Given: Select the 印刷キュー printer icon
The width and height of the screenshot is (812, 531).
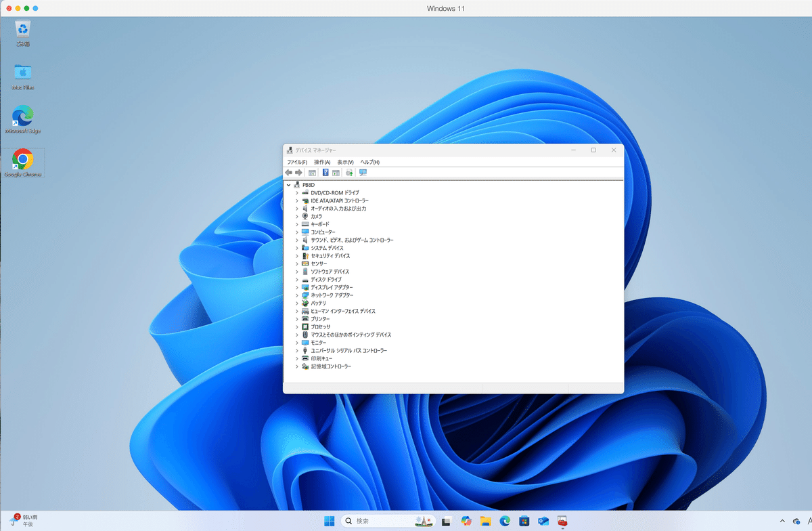Looking at the screenshot, I should [x=305, y=358].
